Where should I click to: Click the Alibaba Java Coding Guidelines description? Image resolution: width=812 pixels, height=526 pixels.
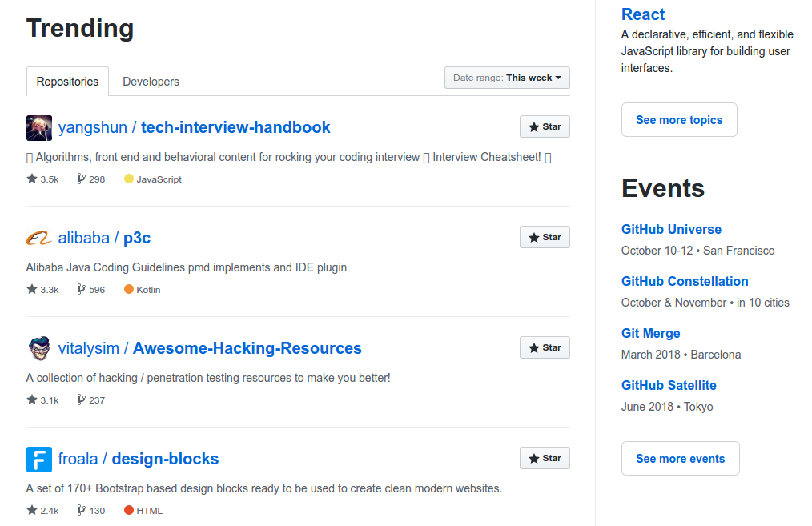[187, 267]
